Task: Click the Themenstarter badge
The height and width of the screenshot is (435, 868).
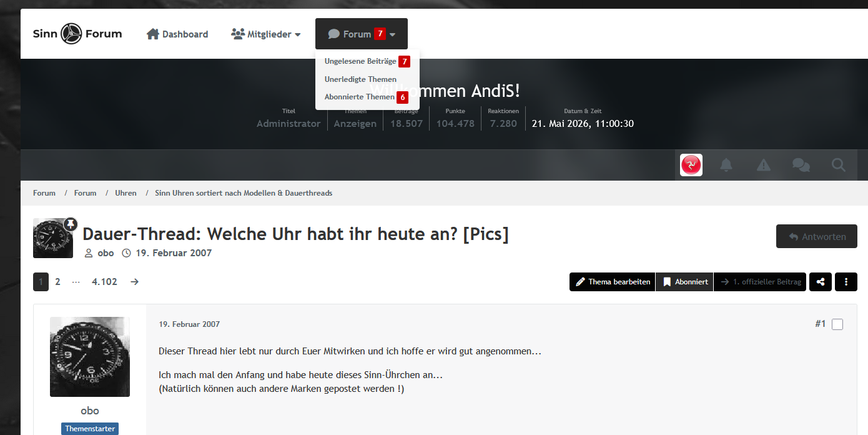Action: (x=90, y=429)
